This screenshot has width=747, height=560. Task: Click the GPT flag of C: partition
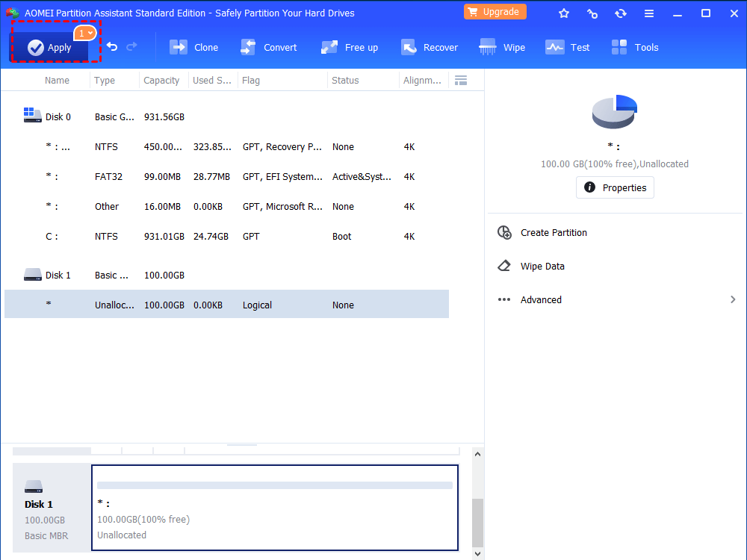coord(250,236)
